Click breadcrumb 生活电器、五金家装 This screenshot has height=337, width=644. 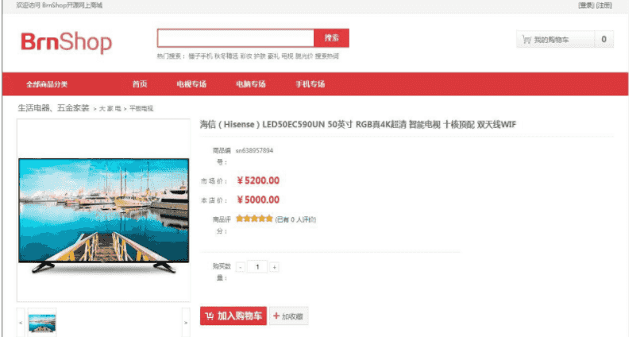pyautogui.click(x=53, y=108)
